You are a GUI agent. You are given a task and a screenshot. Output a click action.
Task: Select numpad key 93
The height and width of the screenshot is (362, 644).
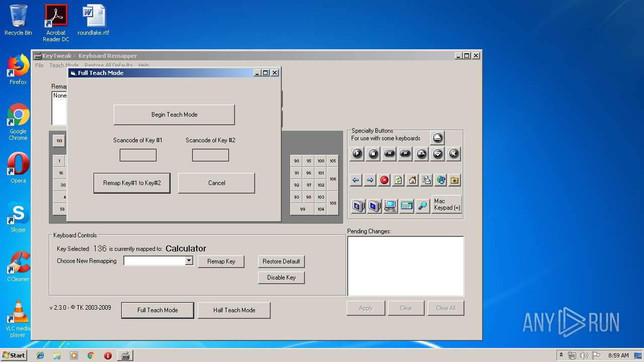click(x=297, y=197)
